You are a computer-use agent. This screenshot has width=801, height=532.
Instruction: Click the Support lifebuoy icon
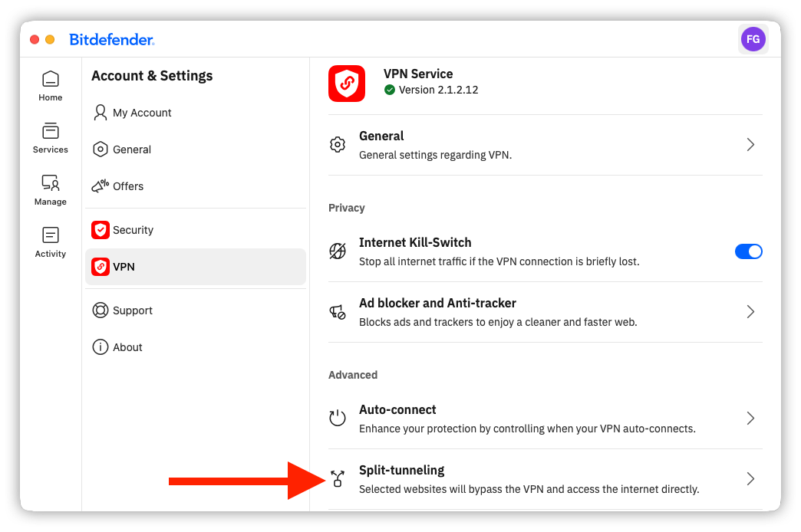tap(100, 310)
